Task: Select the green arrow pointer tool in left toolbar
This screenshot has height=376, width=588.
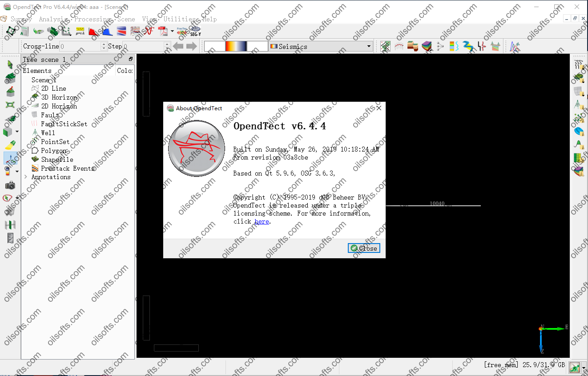Action: (10, 64)
